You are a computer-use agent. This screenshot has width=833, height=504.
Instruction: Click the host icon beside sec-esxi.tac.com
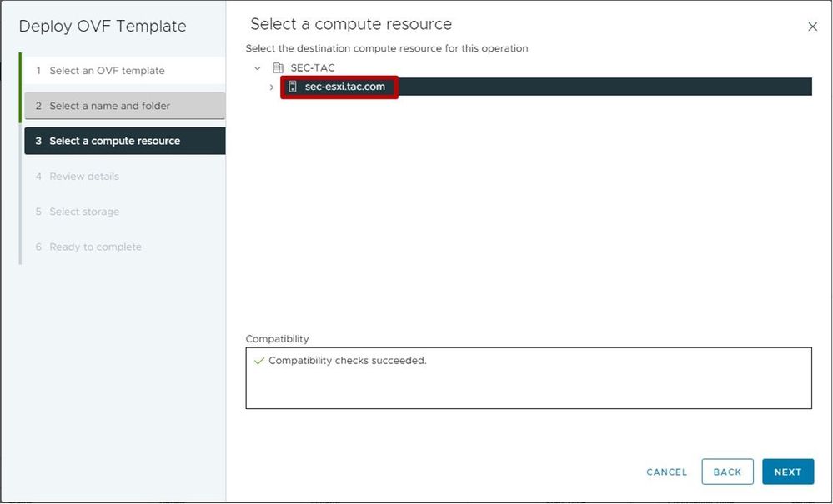click(x=293, y=87)
